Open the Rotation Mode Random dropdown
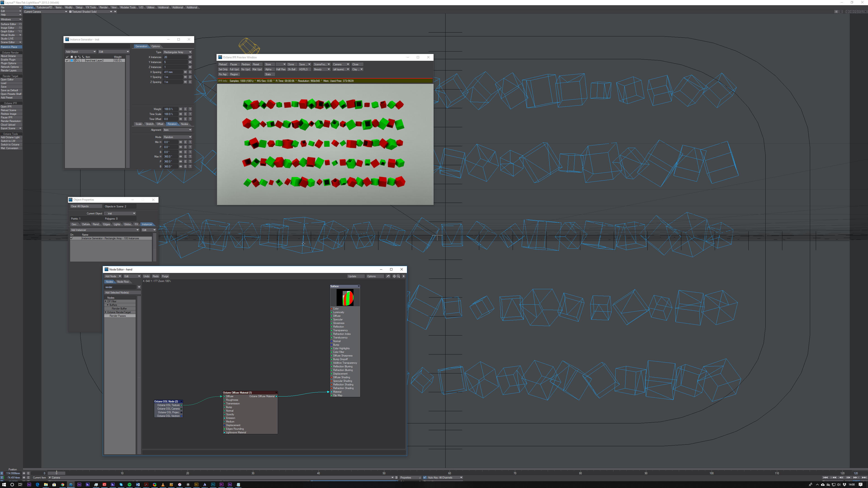 [178, 137]
